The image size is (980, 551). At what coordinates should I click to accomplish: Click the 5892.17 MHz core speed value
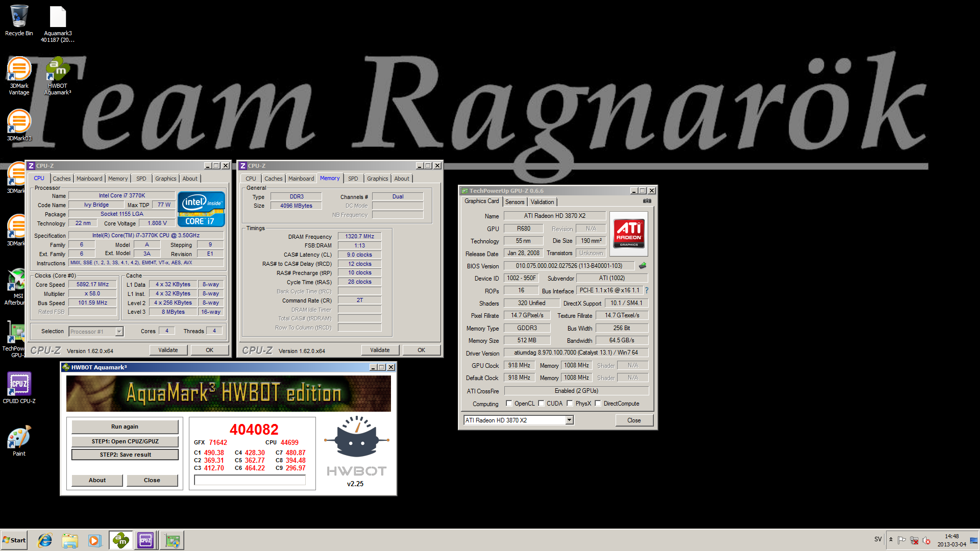click(x=93, y=285)
